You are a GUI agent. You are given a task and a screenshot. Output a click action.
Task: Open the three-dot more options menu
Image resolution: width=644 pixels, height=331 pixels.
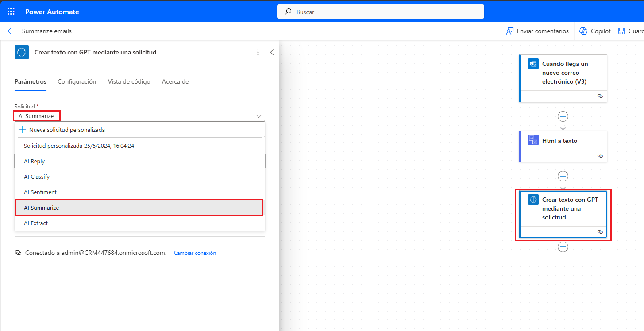pos(258,52)
